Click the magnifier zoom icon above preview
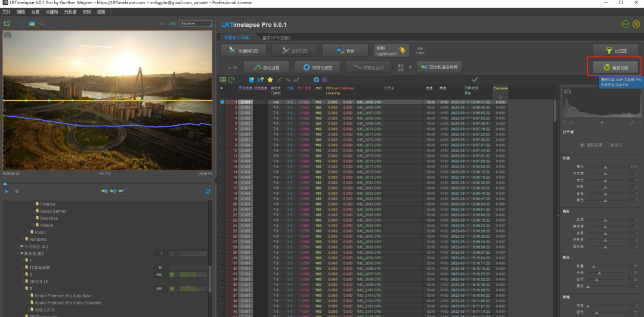The width and height of the screenshot is (644, 317). [x=42, y=24]
